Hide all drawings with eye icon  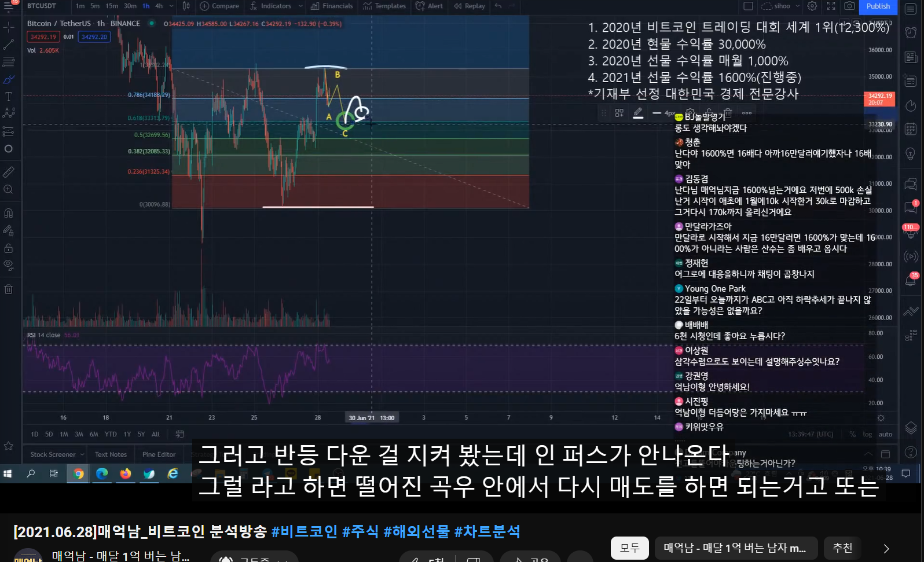tap(9, 265)
